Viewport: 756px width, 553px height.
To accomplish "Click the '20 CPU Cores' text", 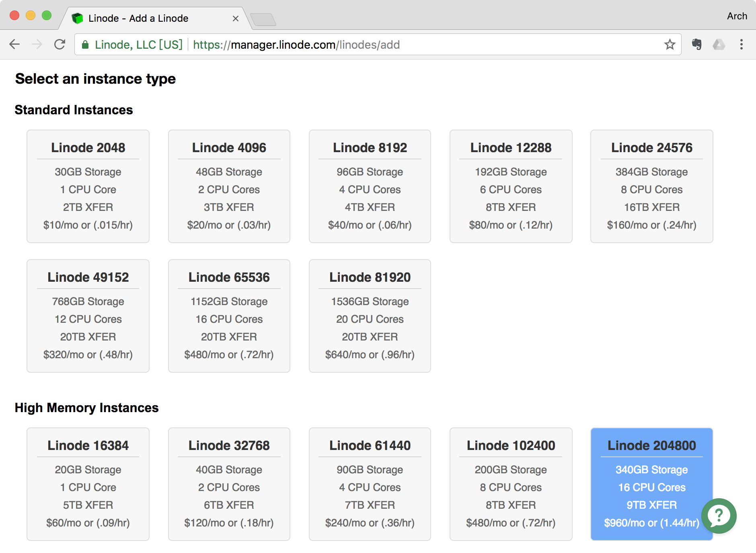I will pos(370,319).
